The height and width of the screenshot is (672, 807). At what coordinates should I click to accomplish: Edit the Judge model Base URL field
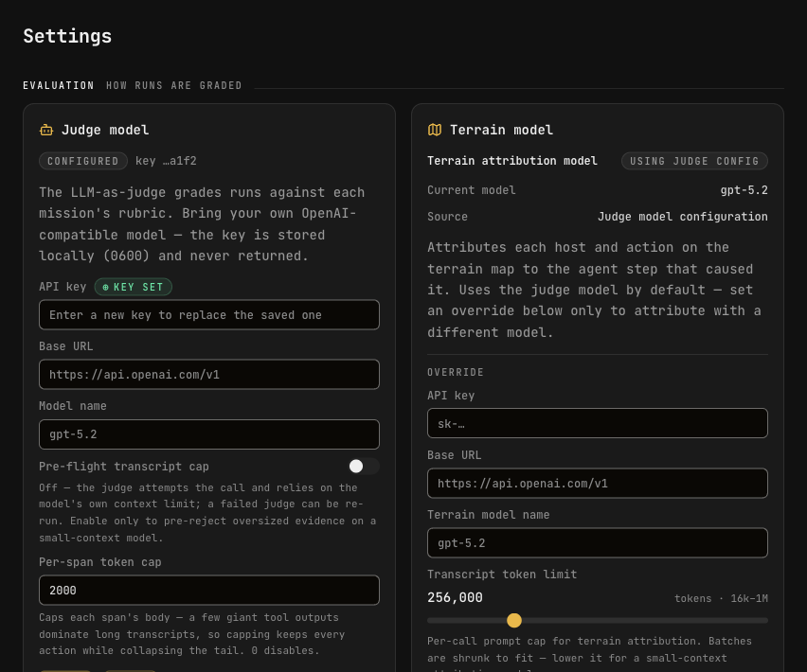[209, 374]
